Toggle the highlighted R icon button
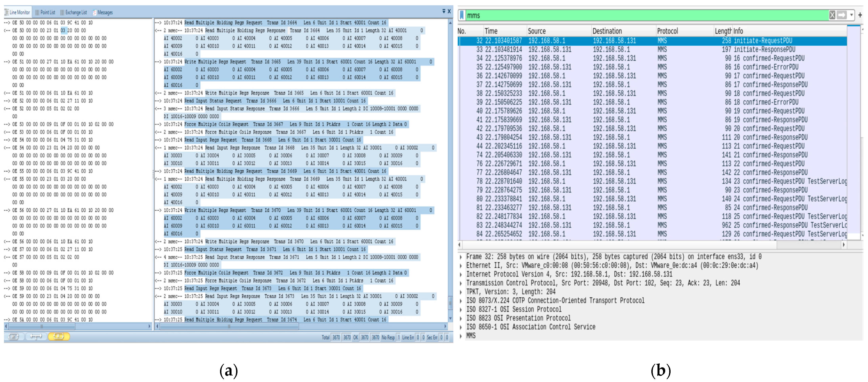Viewport: 868px width, 382px height. click(x=59, y=336)
